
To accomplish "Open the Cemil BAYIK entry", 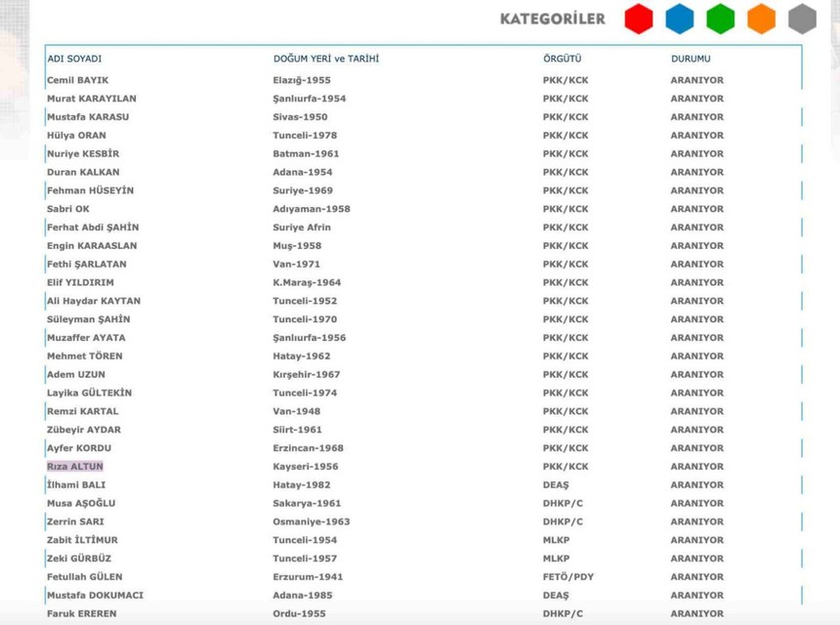I will [78, 80].
